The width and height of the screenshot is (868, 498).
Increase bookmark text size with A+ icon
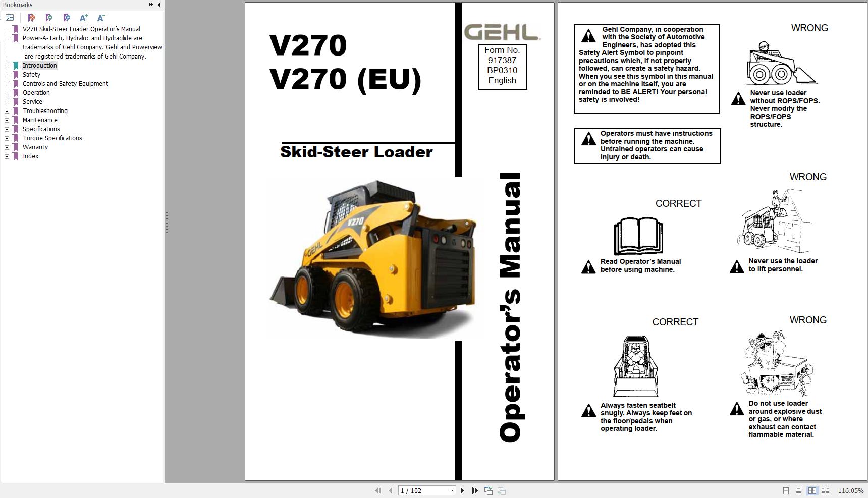click(x=83, y=17)
